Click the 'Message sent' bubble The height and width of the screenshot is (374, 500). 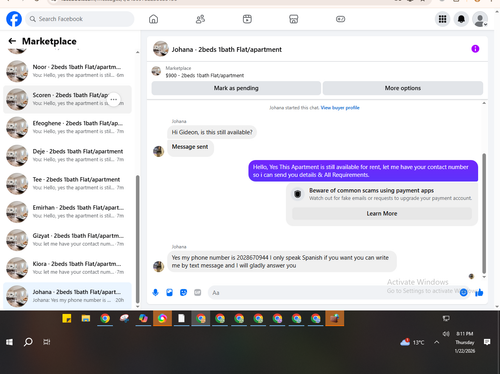[x=190, y=147]
